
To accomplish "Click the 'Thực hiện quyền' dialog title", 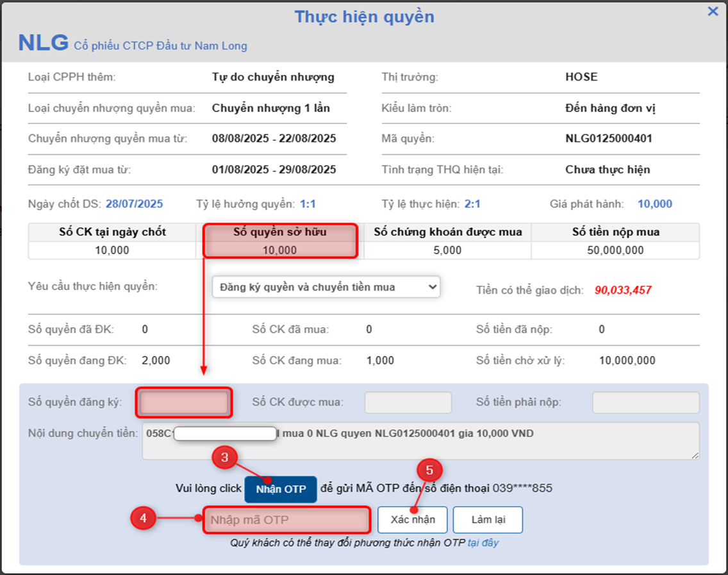I will (x=365, y=17).
